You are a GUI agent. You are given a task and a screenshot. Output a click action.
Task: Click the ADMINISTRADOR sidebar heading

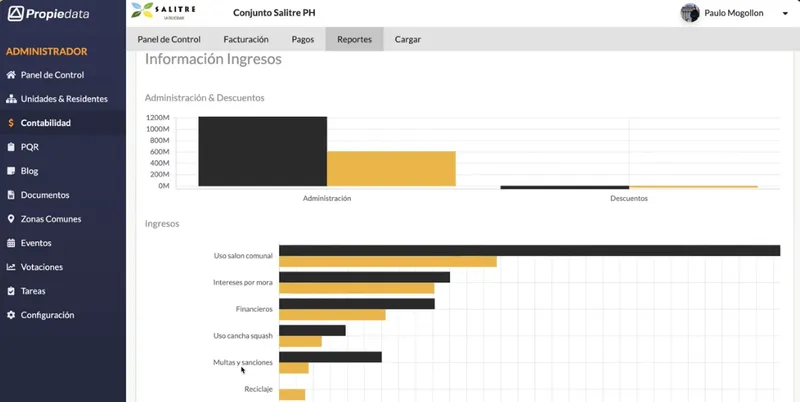(x=46, y=52)
